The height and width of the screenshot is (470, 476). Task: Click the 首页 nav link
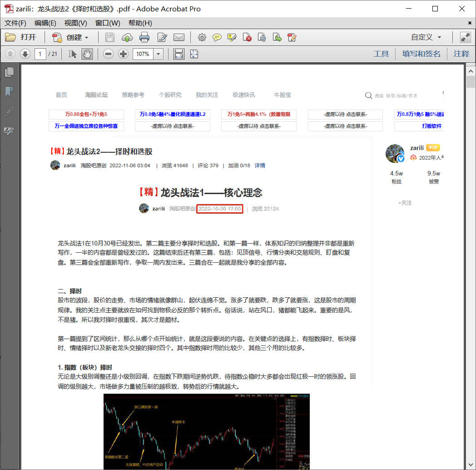61,95
